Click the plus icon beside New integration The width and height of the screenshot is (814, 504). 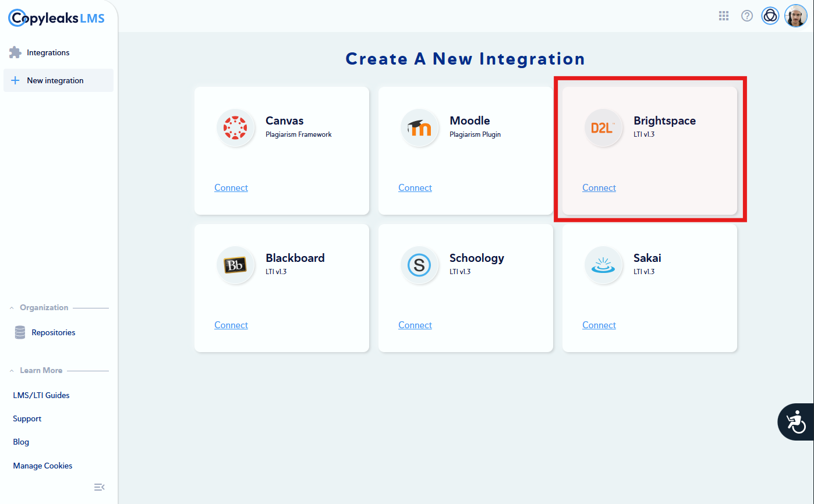pyautogui.click(x=16, y=80)
